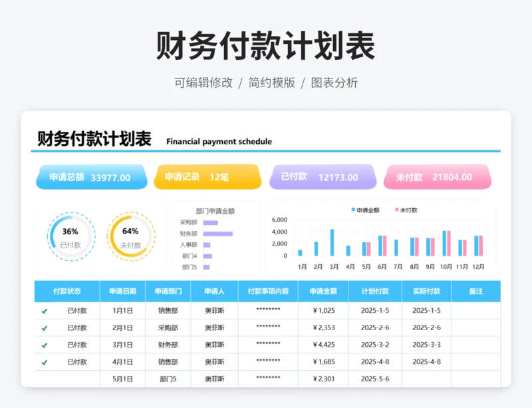Click the 申请日期 column header
This screenshot has width=532, height=408.
tap(122, 291)
